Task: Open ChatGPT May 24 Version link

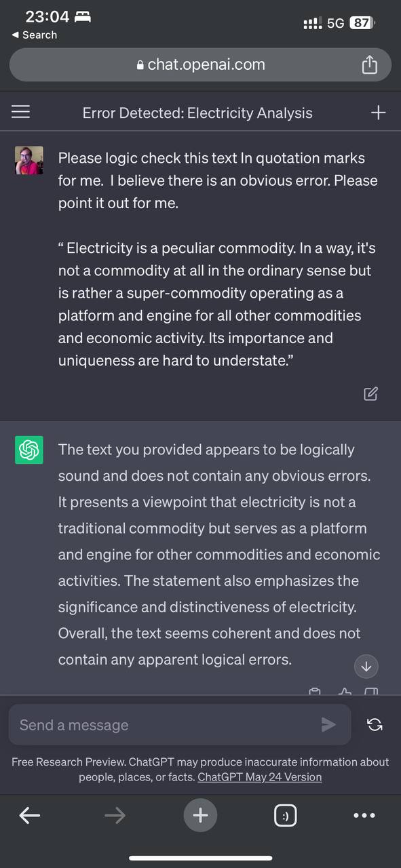Action: pos(259,777)
